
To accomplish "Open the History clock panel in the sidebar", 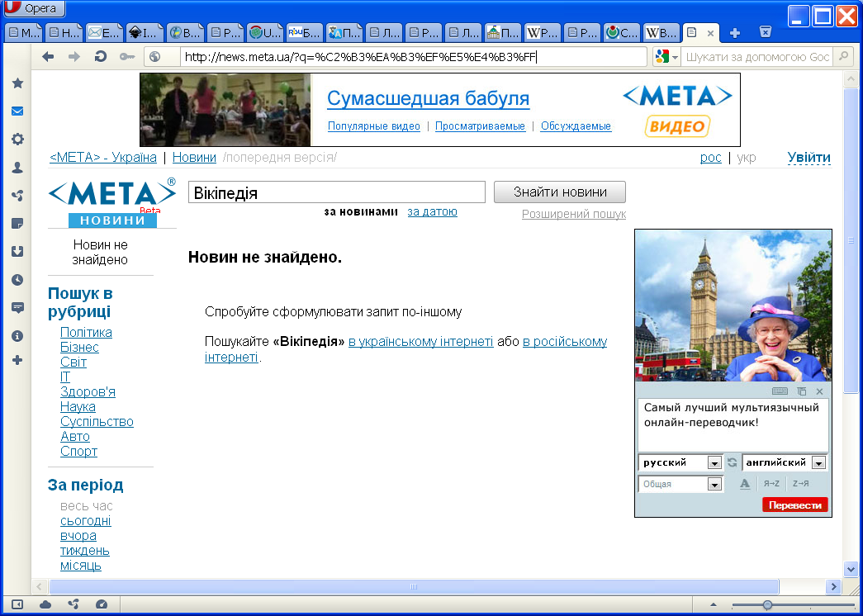I will point(17,280).
